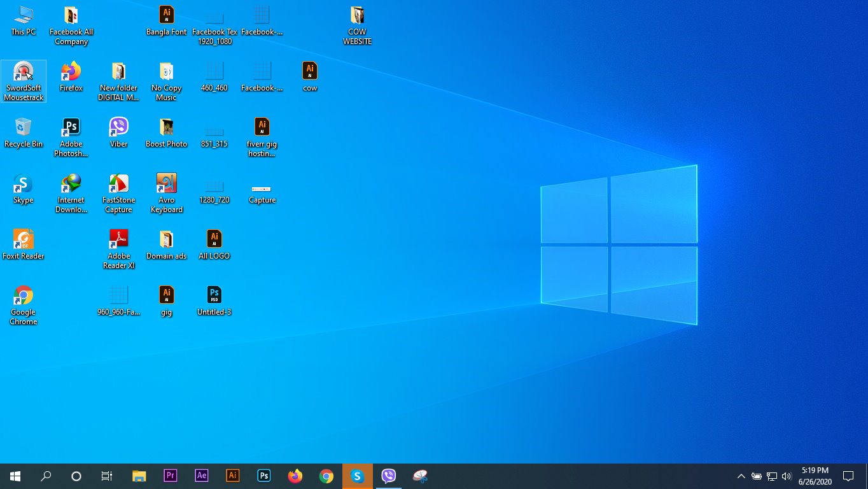The image size is (868, 489).
Task: Select the 460_460 file icon
Action: pos(214,77)
